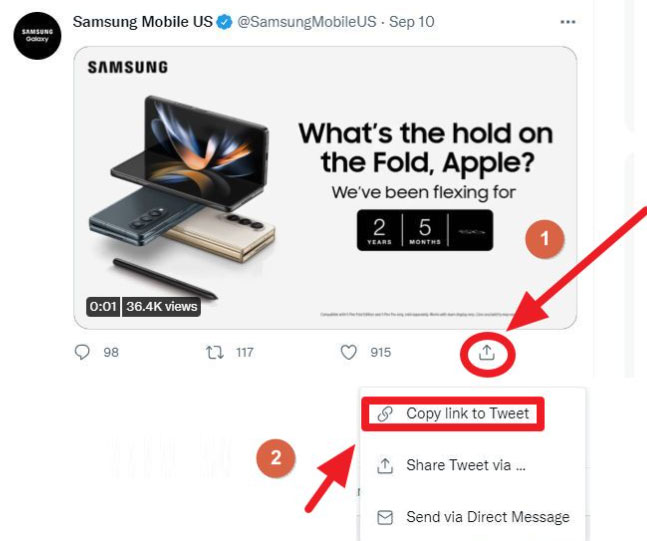This screenshot has width=647, height=541.
Task: Click the chain link icon in menu
Action: coord(385,414)
